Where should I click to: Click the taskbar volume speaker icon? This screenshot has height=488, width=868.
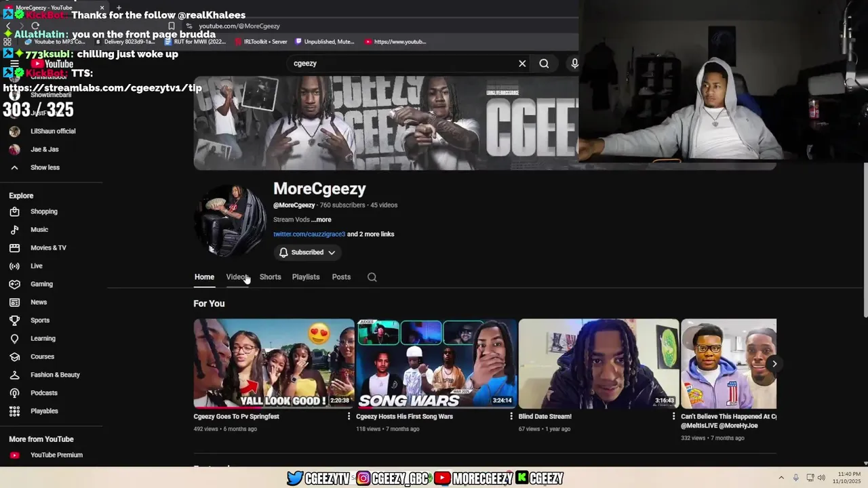821,478
